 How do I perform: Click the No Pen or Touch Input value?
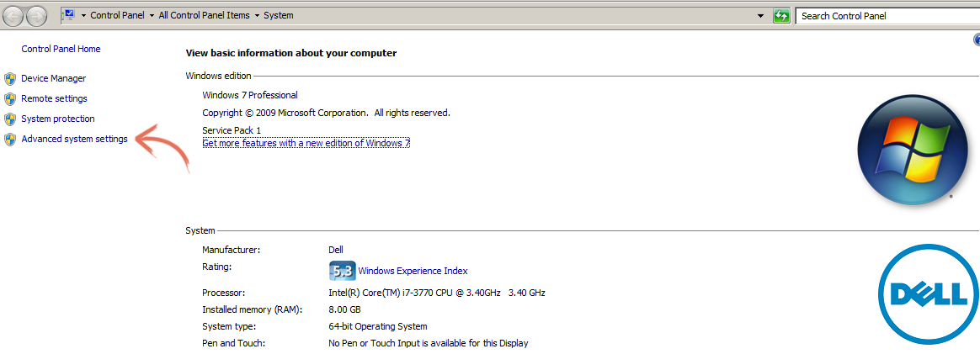[x=429, y=343]
